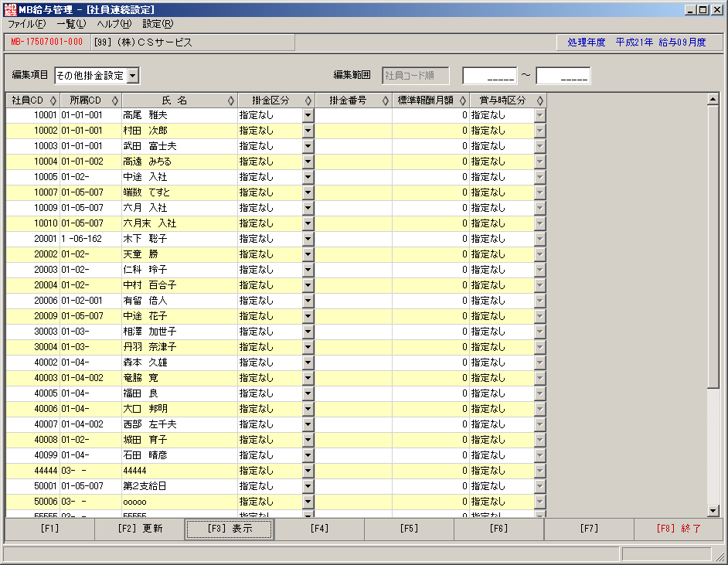Expand 掛金区分 dropdown for employee 10004
728x565 pixels.
click(308, 162)
